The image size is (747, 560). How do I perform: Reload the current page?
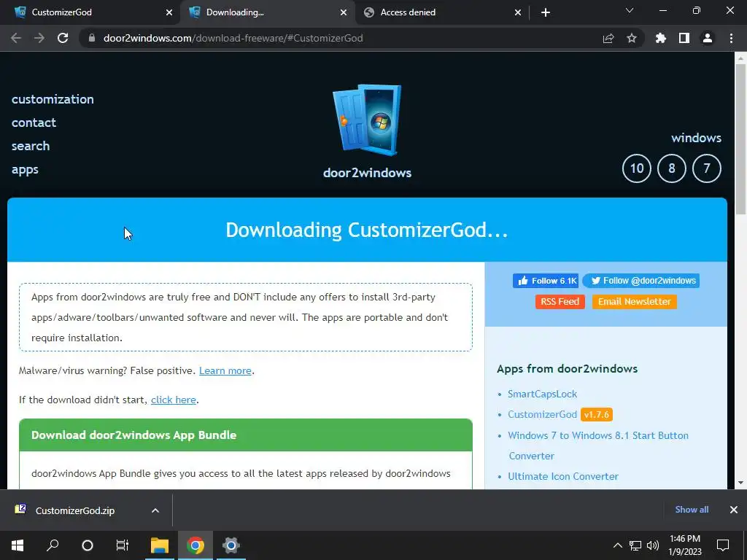[63, 38]
